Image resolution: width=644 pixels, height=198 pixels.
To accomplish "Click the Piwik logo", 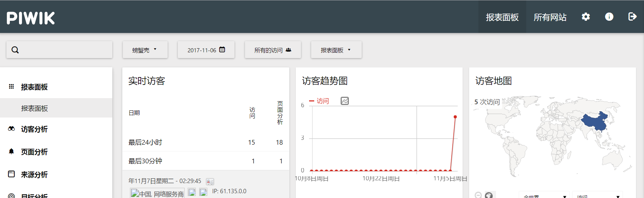I will [31, 18].
